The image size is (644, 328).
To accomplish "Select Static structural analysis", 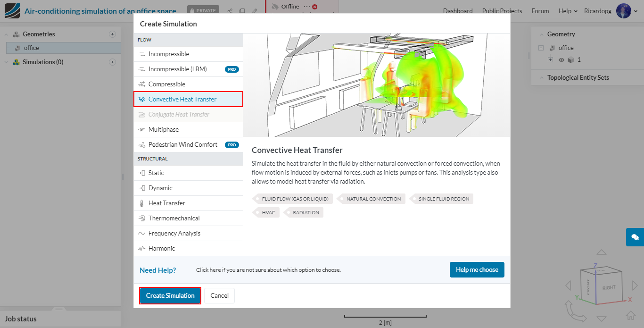I will (x=188, y=173).
